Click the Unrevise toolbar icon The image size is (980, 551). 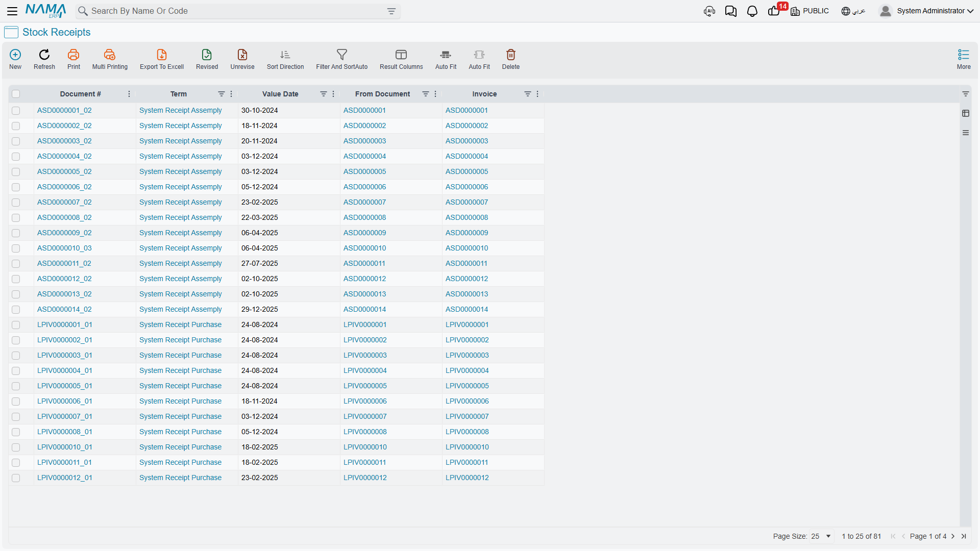point(242,55)
